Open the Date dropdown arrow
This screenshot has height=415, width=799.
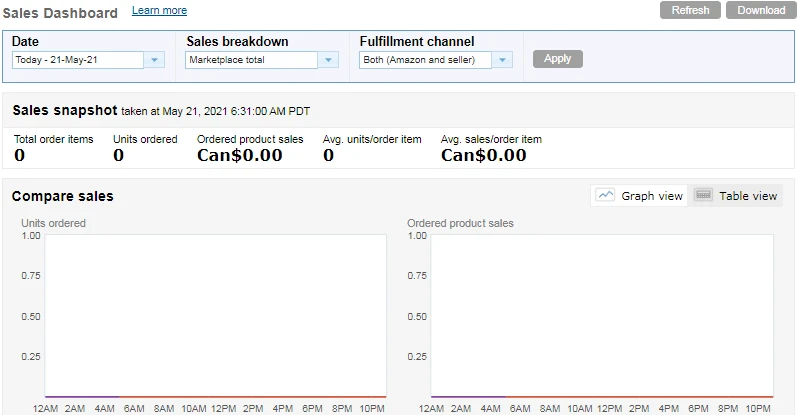click(x=154, y=60)
